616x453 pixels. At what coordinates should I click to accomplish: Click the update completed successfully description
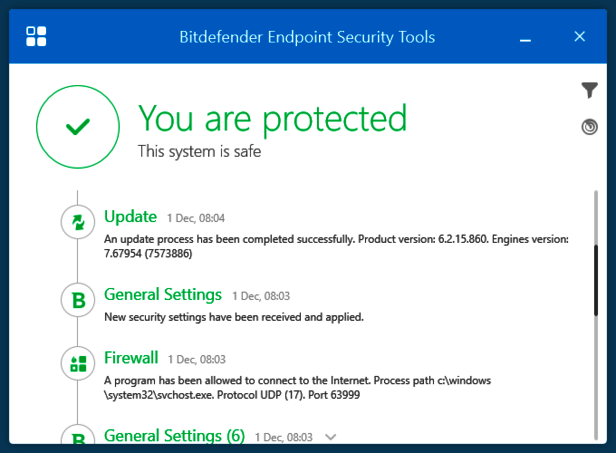coord(335,246)
